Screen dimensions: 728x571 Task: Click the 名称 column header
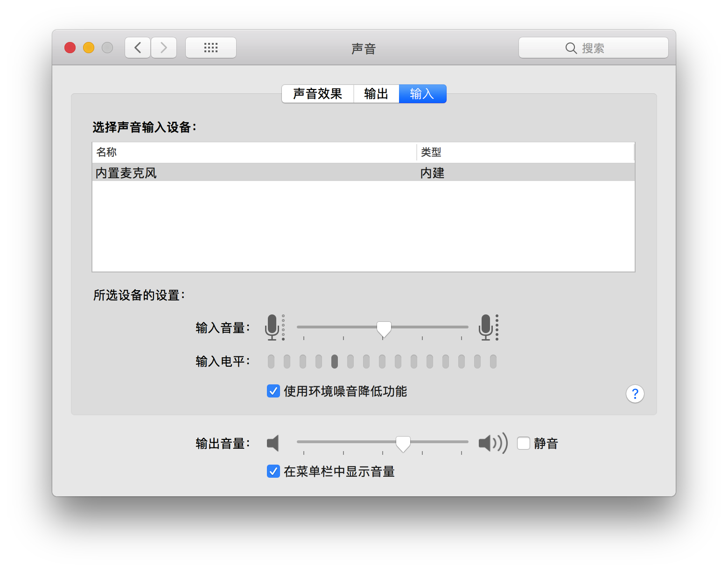pyautogui.click(x=254, y=152)
